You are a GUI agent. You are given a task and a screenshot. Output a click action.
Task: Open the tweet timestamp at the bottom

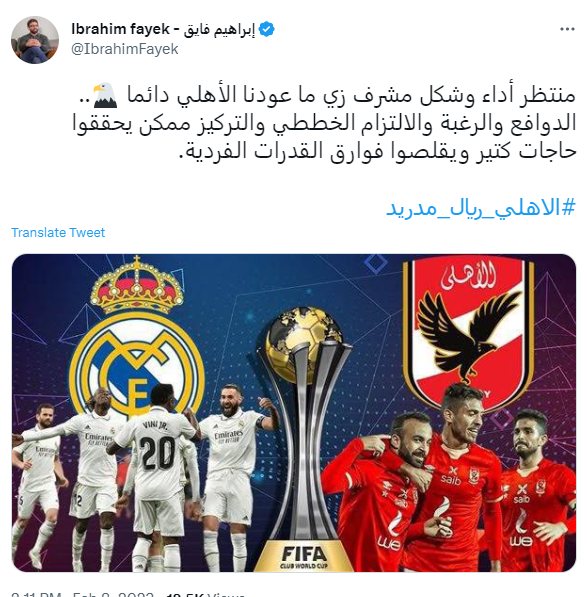tap(83, 594)
